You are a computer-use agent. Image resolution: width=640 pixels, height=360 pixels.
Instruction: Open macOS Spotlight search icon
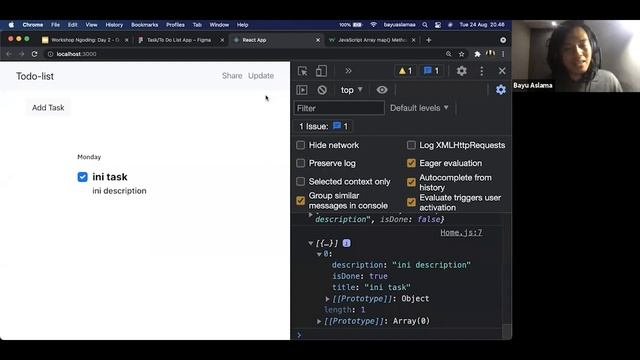(425, 25)
